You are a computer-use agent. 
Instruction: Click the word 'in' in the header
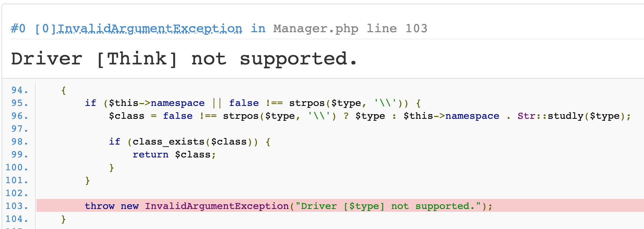(258, 28)
